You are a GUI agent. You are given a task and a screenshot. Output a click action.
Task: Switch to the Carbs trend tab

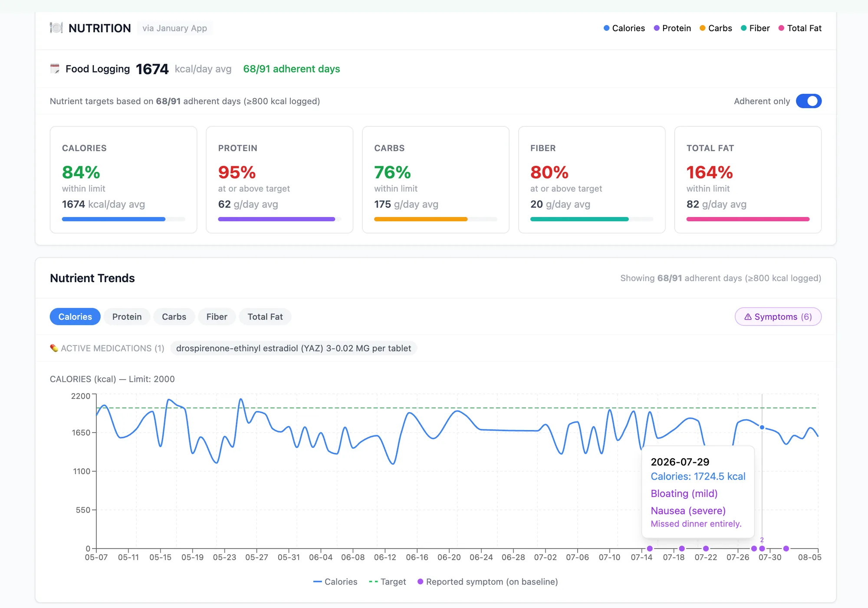coord(174,317)
